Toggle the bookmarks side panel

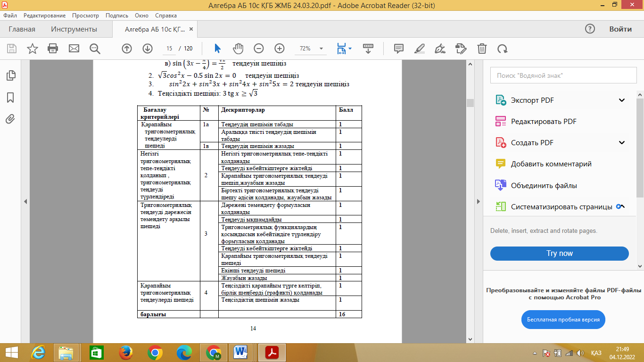10,98
